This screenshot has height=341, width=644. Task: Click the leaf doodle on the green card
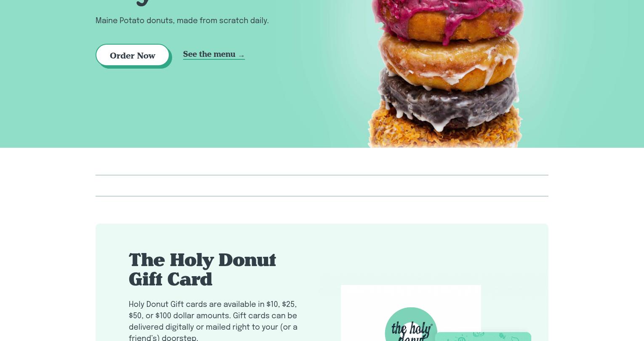coord(515,338)
